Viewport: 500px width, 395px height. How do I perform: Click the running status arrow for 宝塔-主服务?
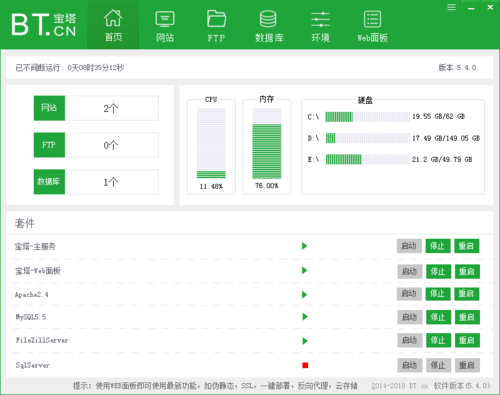(304, 246)
